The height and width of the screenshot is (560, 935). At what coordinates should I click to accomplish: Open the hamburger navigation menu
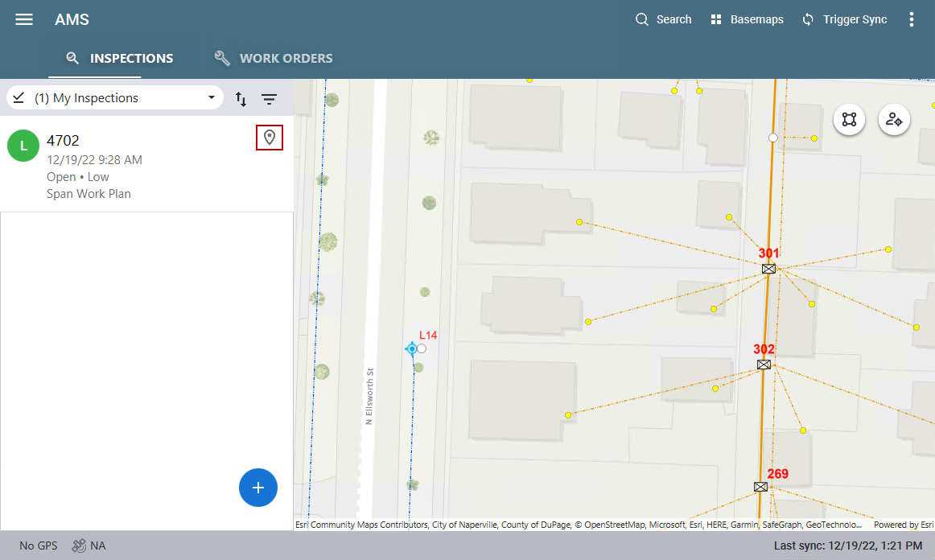coord(24,19)
